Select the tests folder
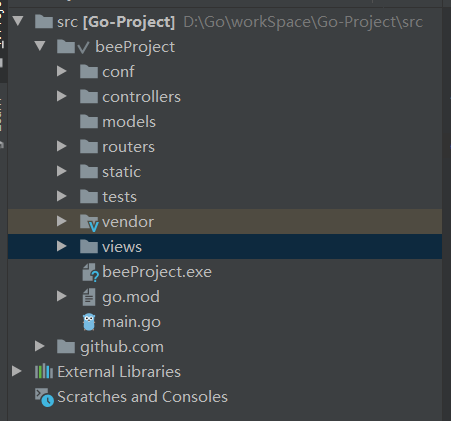 pyautogui.click(x=119, y=197)
